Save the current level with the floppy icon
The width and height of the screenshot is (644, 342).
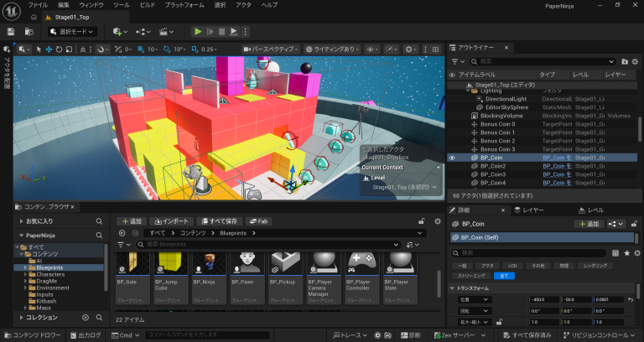(x=11, y=32)
